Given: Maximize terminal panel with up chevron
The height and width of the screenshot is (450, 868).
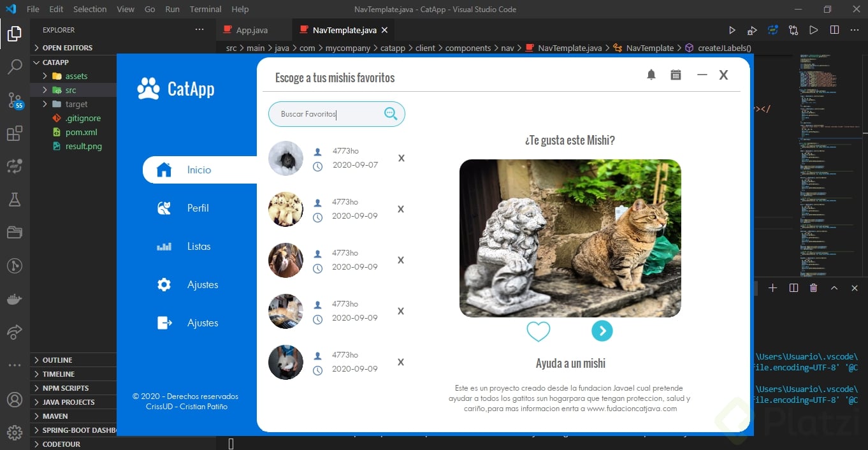Looking at the screenshot, I should point(834,288).
